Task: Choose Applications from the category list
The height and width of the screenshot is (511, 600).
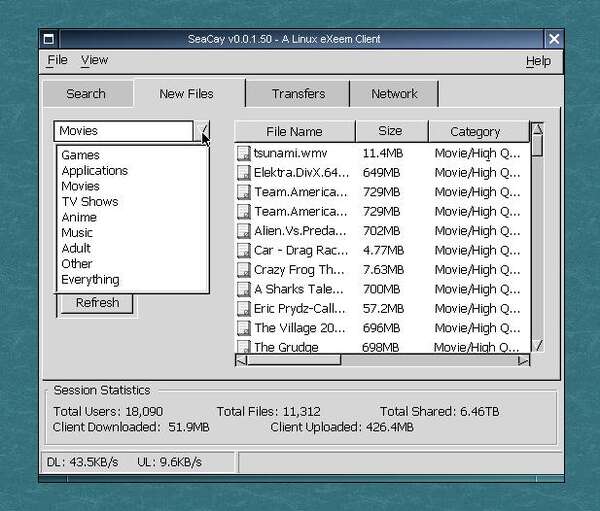Action: 95,171
